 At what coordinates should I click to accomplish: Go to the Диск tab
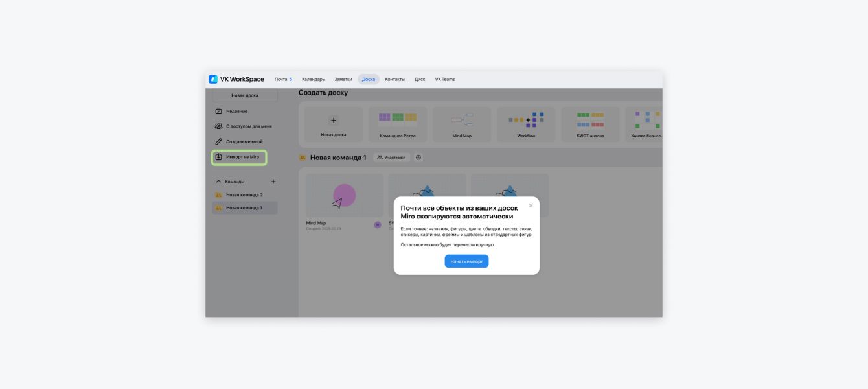pyautogui.click(x=420, y=79)
